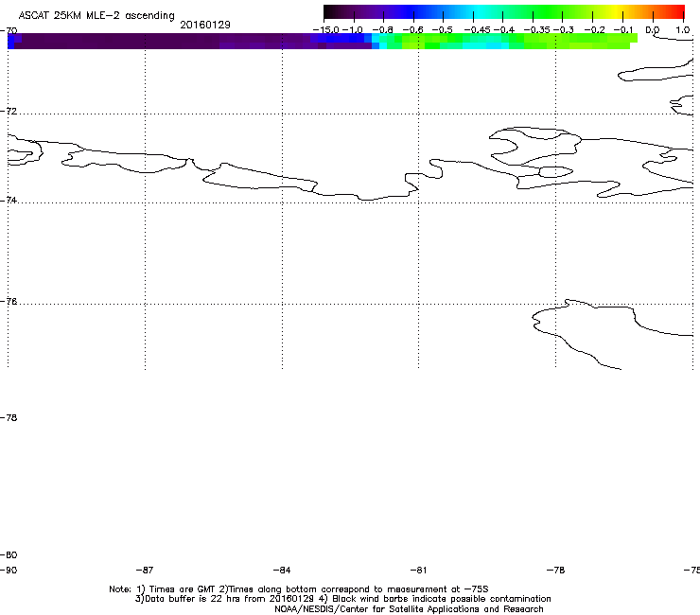This screenshot has width=700, height=615.
Task: Click the '1.0' color bar label
Action: point(682,30)
